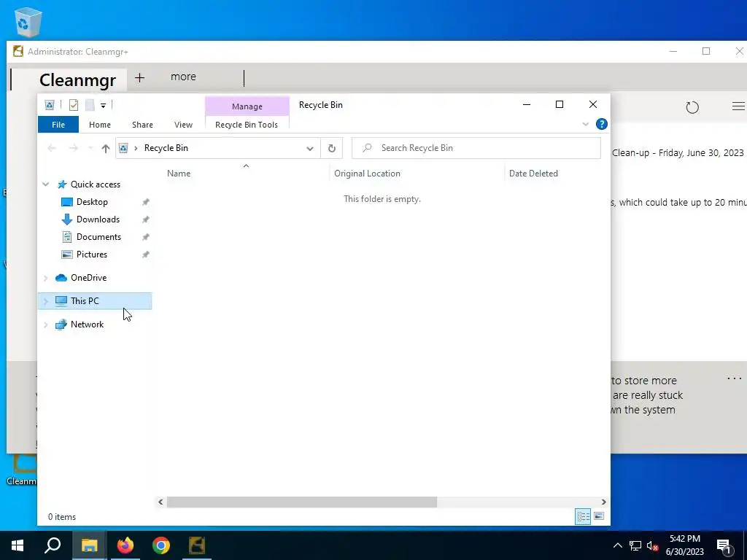Open the File menu in the Recycle Bin window

coord(58,125)
